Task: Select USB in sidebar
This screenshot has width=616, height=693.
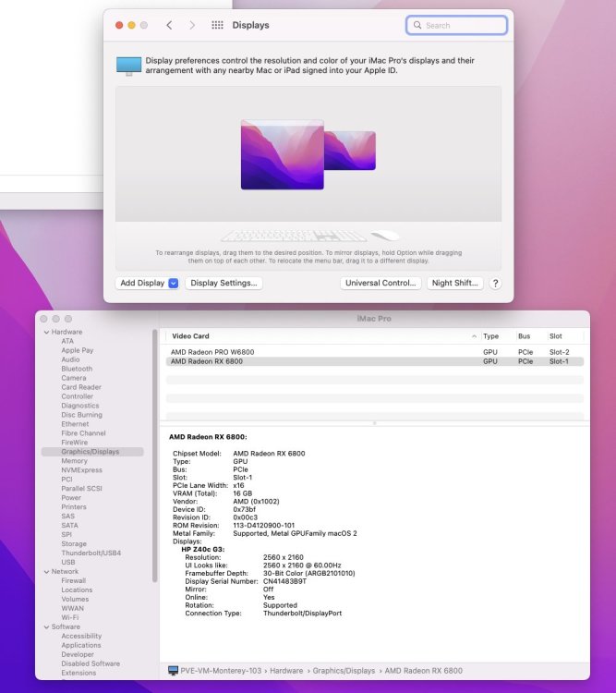Action: click(68, 562)
